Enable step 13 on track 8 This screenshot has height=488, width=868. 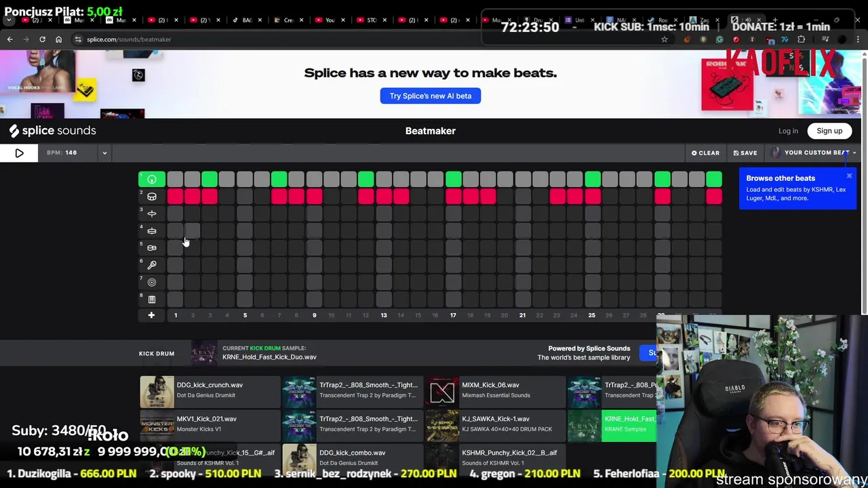(384, 300)
